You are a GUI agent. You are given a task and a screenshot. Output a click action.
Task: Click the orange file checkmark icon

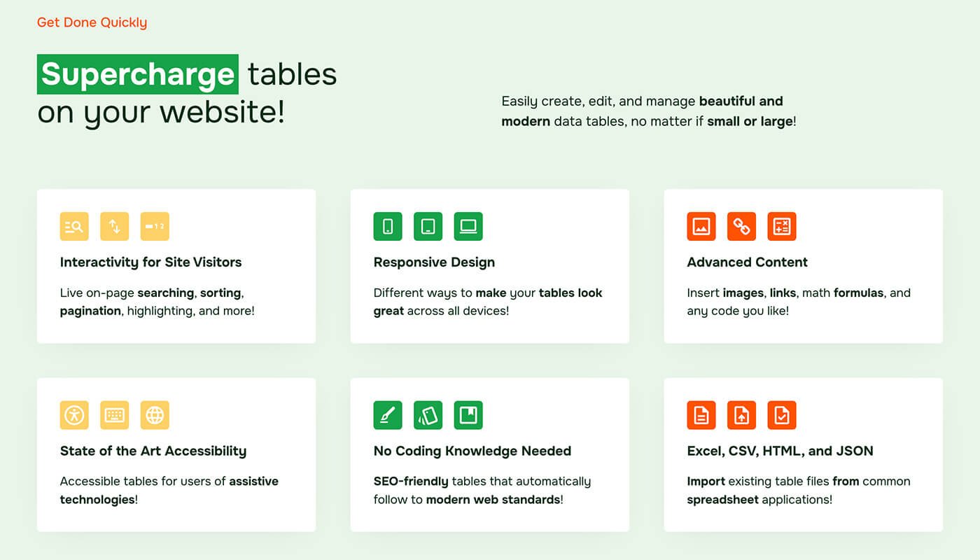pos(782,415)
